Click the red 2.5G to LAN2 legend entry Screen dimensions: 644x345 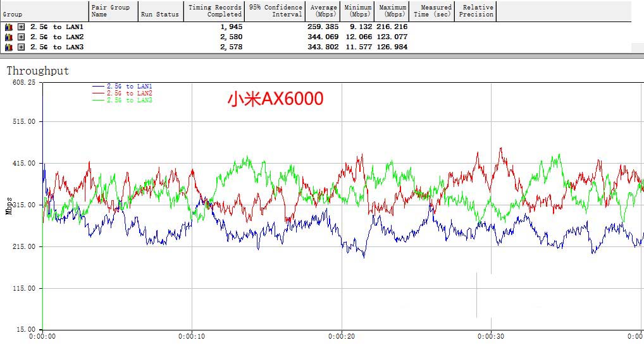click(122, 94)
